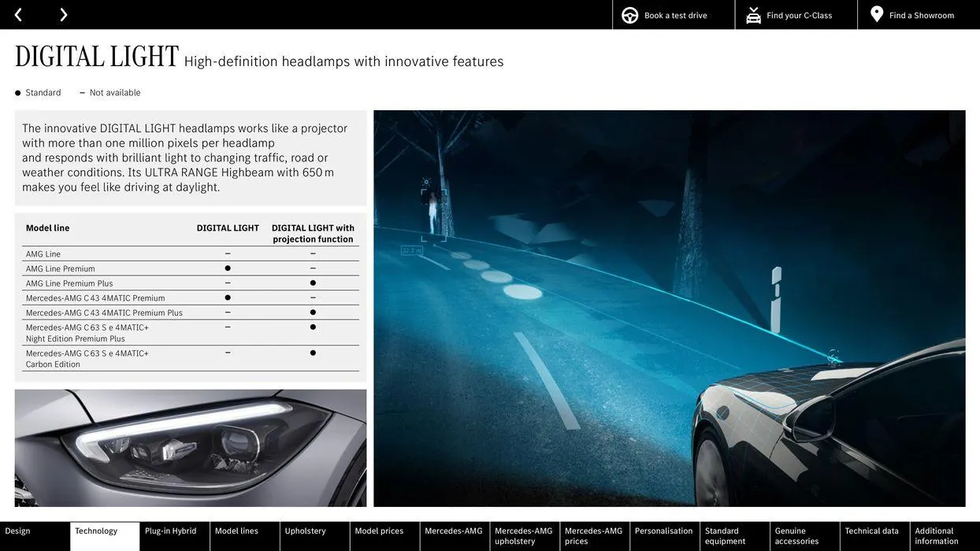Open the Book a test drive link
The width and height of the screenshot is (980, 551).
pyautogui.click(x=675, y=16)
